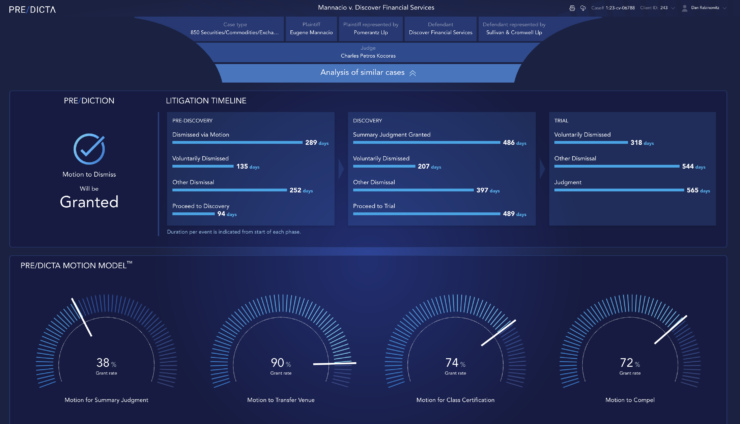Click the double chevron beside Analysis of similar cases

pyautogui.click(x=412, y=73)
